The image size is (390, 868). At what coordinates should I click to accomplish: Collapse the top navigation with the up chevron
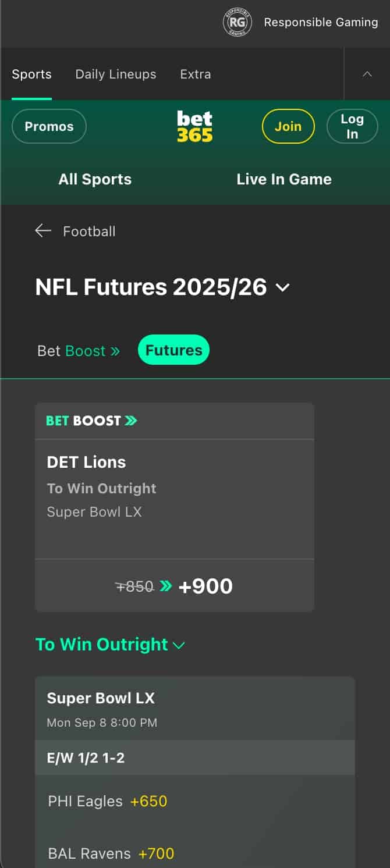click(367, 74)
